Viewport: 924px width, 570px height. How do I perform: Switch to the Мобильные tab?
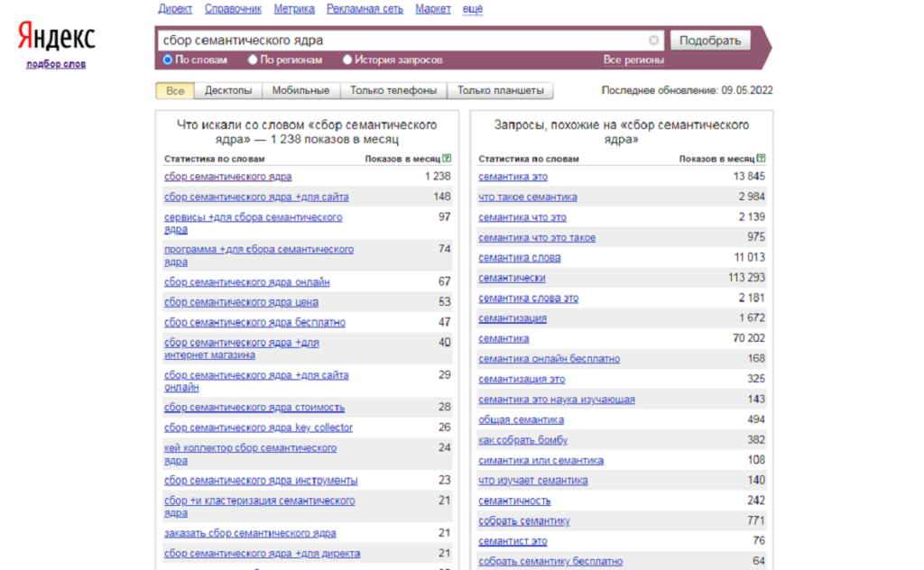(x=301, y=91)
